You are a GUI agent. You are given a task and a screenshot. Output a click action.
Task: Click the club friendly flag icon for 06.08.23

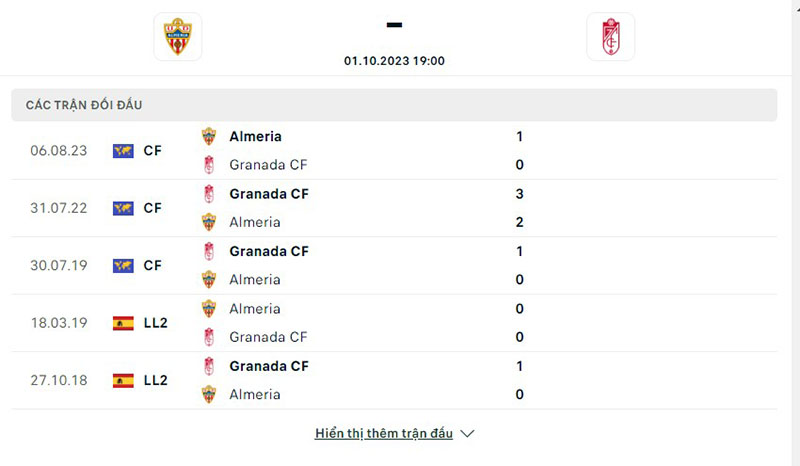[123, 151]
